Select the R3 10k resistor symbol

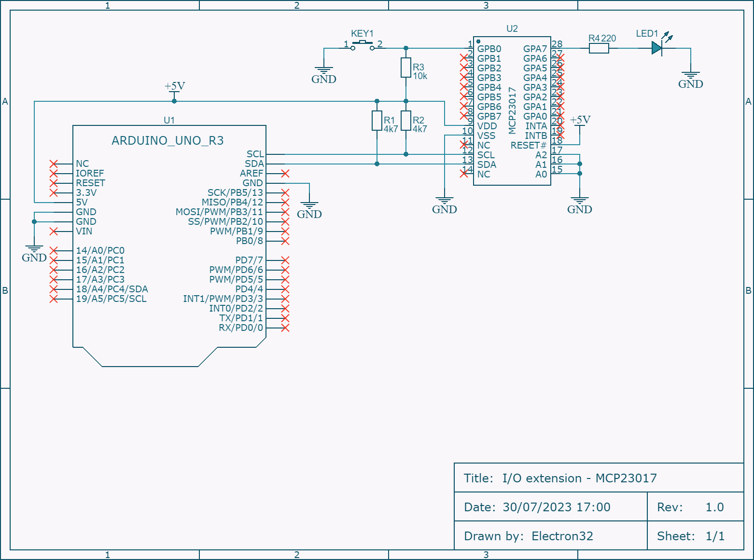(406, 68)
